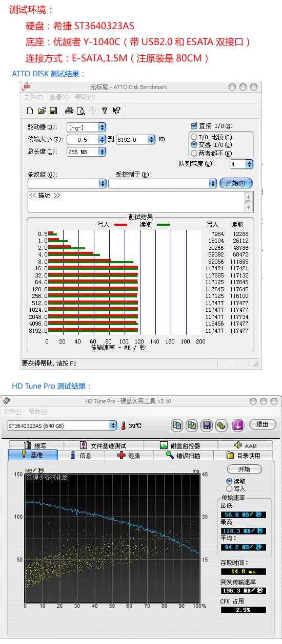282x644 pixels.
Task: Click the 开始 button in HD Tune
Action: point(244,469)
